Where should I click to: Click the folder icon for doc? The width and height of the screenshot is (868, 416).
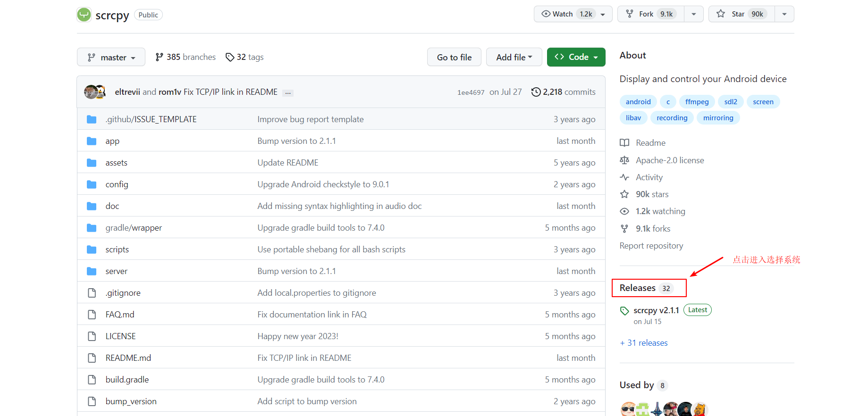92,206
